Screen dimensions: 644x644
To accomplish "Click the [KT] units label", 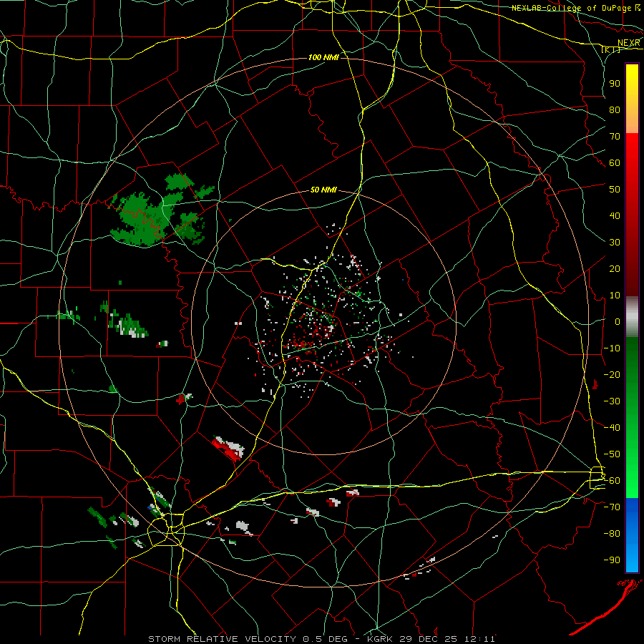I will tap(611, 49).
